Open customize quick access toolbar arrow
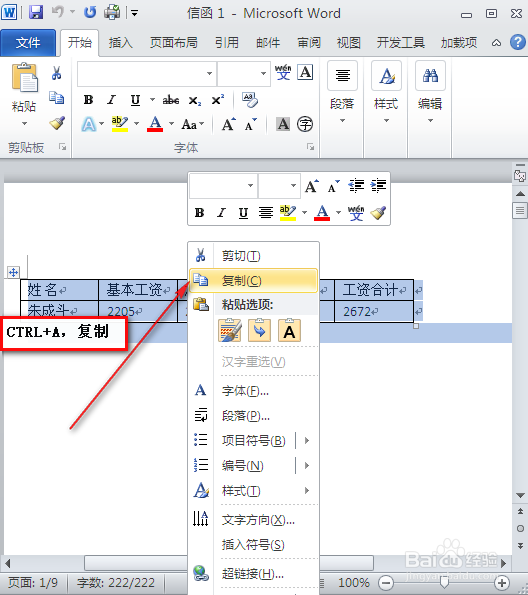 pyautogui.click(x=134, y=13)
